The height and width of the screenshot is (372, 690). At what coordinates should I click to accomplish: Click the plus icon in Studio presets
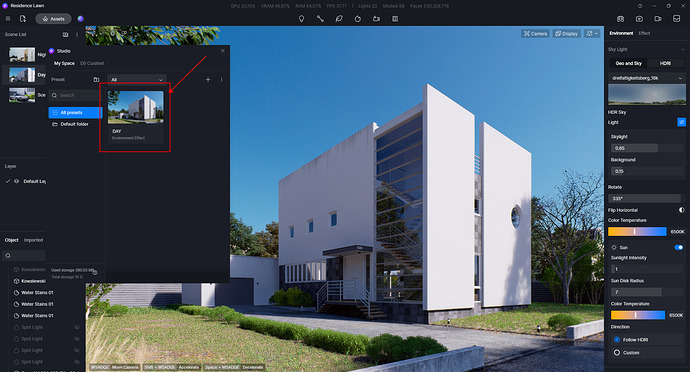pyautogui.click(x=208, y=80)
